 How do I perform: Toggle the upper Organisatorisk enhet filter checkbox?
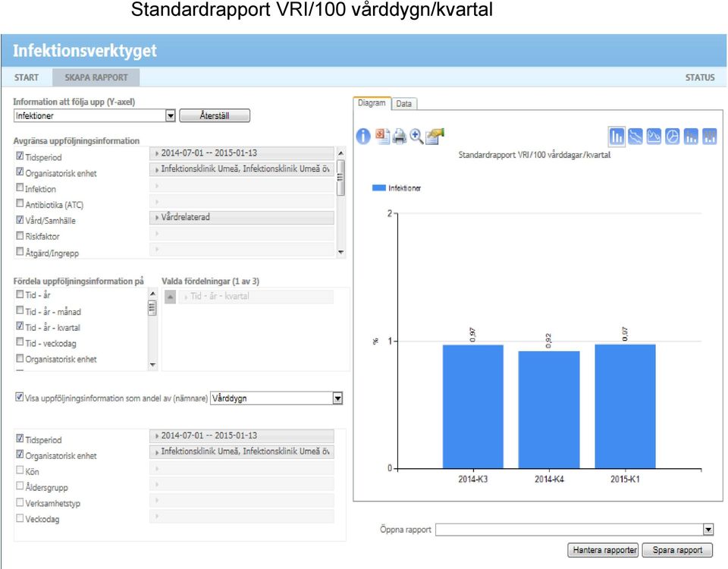[x=20, y=172]
